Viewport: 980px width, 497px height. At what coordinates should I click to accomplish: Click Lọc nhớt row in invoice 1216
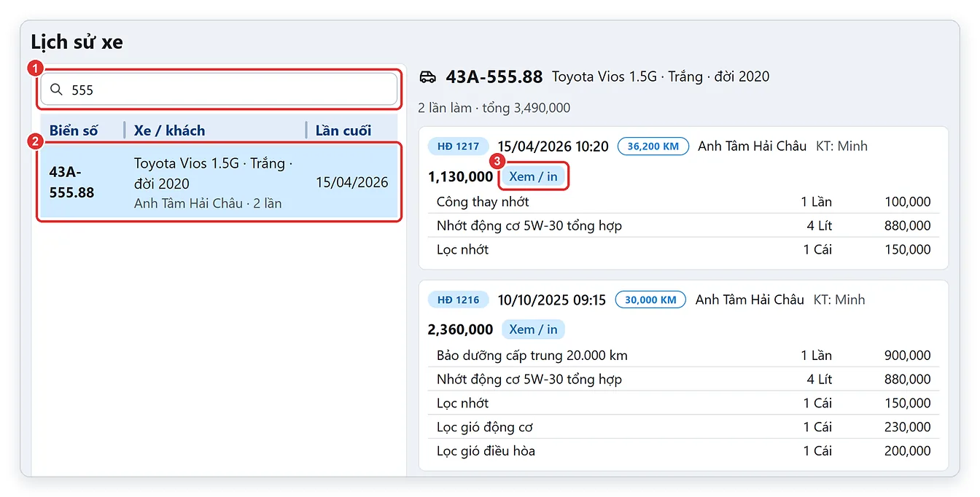pos(683,403)
